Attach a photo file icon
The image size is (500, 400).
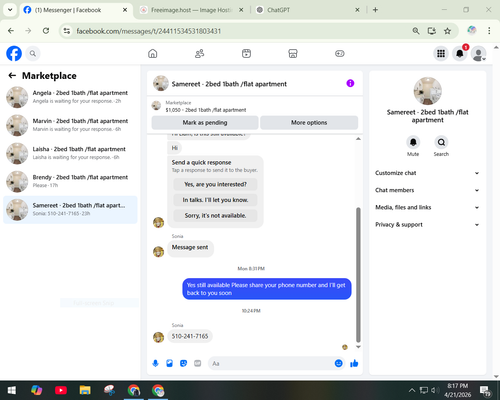tap(169, 363)
